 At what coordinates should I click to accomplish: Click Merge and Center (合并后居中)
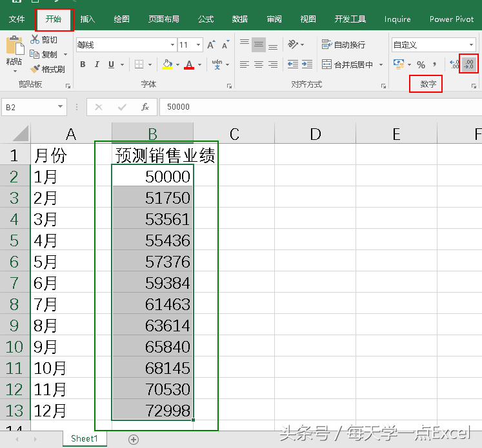[x=347, y=64]
